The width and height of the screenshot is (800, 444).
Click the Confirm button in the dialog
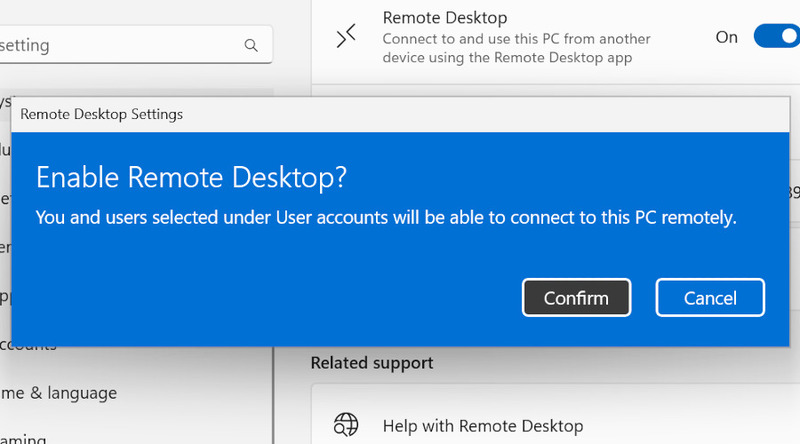tap(576, 298)
